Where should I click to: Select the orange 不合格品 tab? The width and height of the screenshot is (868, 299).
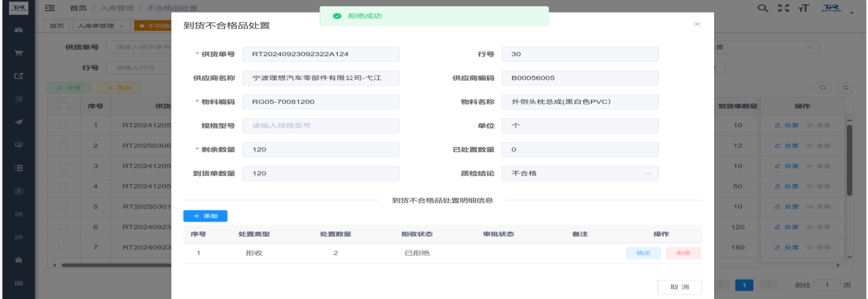[153, 25]
